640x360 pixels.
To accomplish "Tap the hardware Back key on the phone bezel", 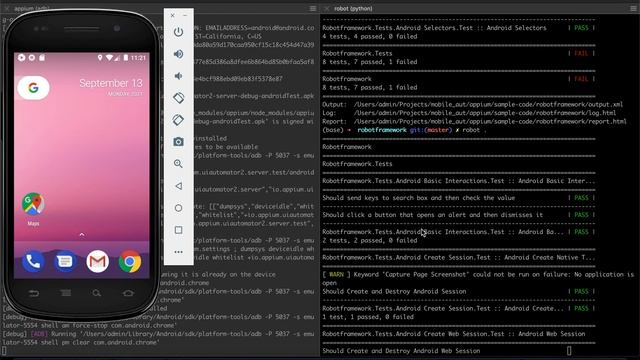I will (34, 293).
